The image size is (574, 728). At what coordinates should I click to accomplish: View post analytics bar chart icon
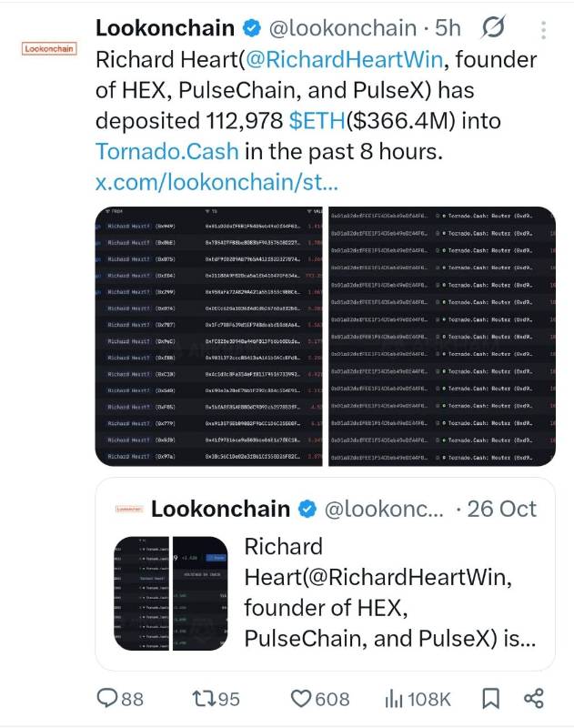click(394, 698)
